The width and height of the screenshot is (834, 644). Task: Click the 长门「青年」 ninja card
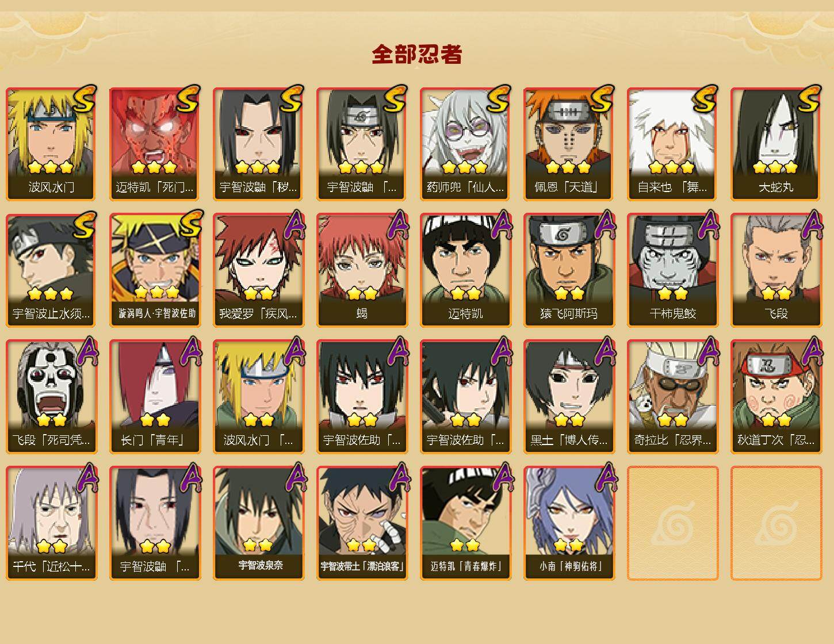[155, 397]
